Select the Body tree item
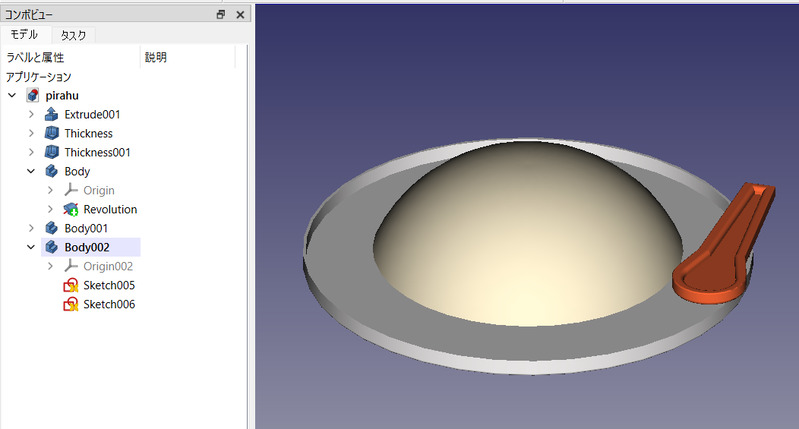Viewport: 799px width, 429px height. point(77,171)
